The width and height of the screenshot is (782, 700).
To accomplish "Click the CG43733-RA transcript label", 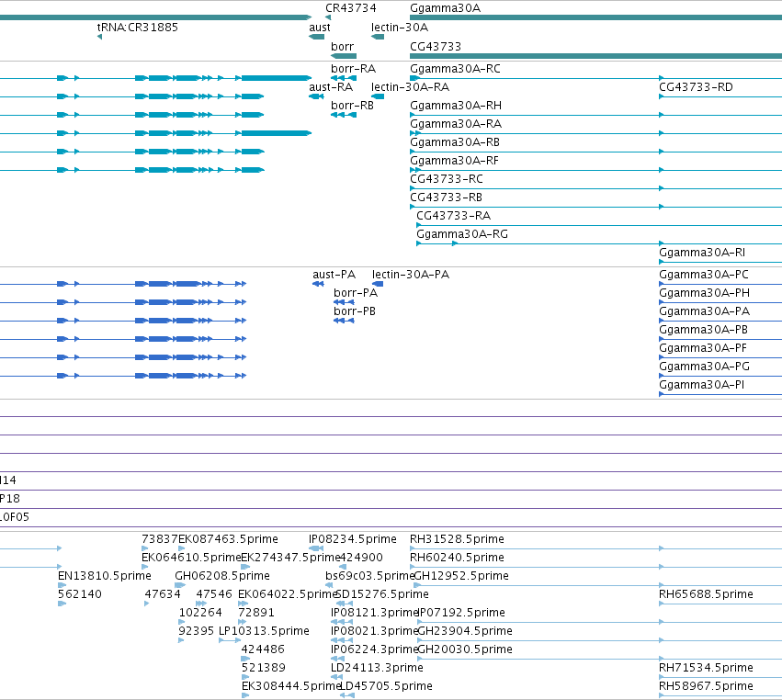I will 453,216.
